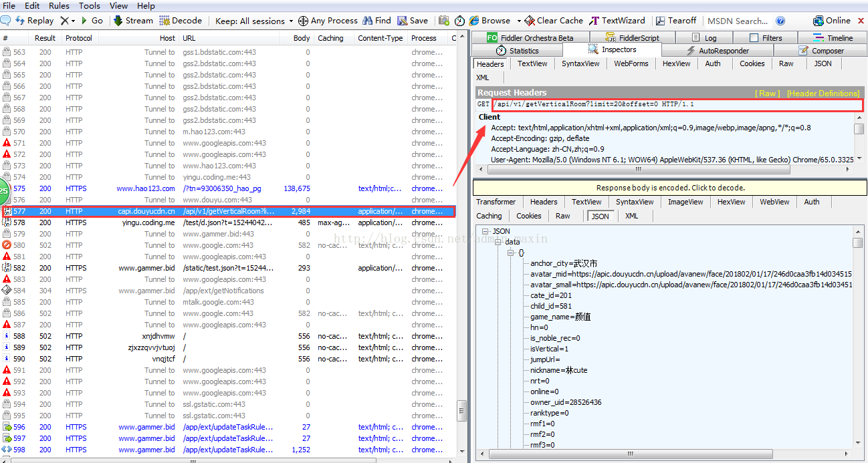Open the Rules menu

59,6
